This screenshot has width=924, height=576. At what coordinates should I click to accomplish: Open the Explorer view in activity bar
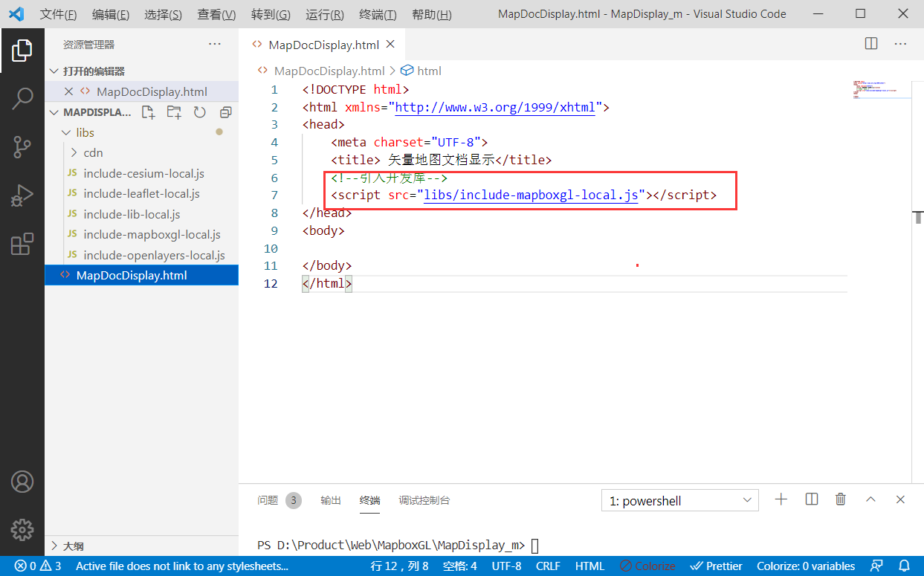22,51
